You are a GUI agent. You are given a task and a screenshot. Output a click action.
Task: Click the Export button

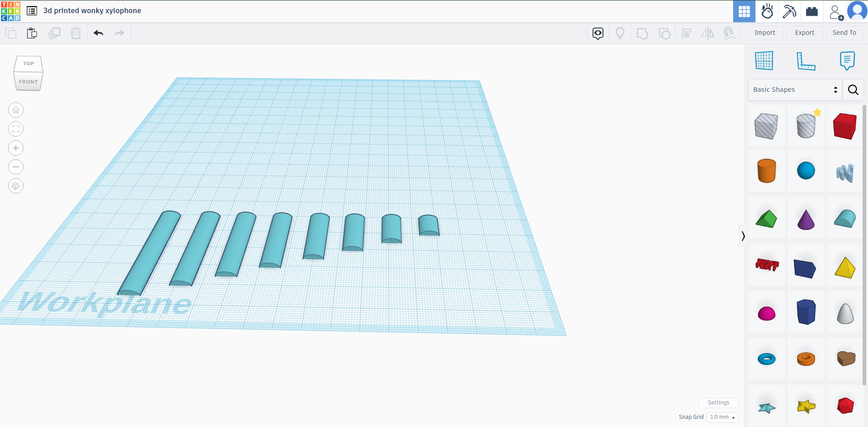[x=804, y=33]
